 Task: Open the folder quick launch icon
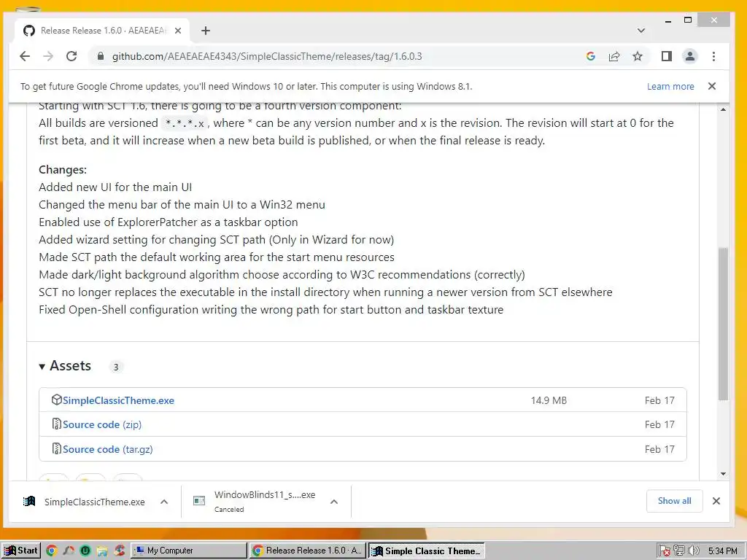(102, 551)
